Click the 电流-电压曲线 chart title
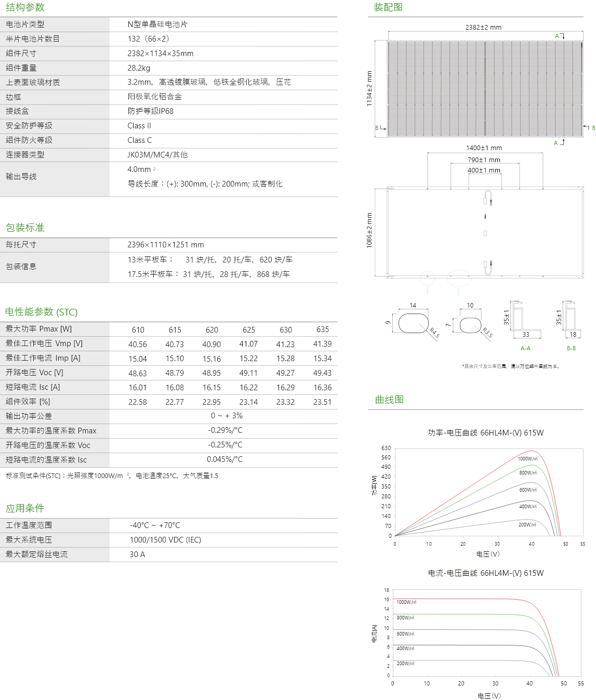The image size is (596, 700). (485, 573)
